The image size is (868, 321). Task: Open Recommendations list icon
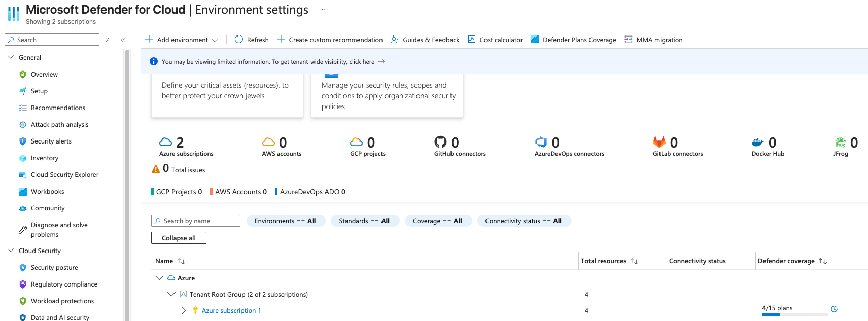(x=23, y=108)
